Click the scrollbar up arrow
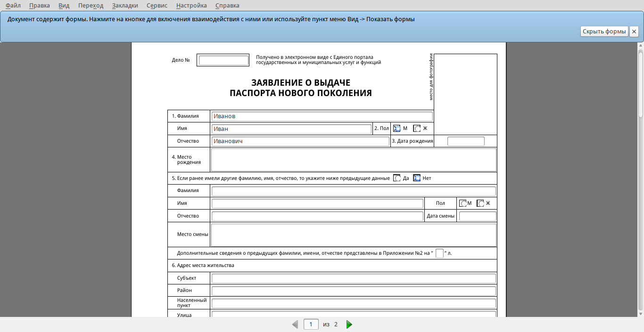Screen dimensions: 644x332 point(641,45)
